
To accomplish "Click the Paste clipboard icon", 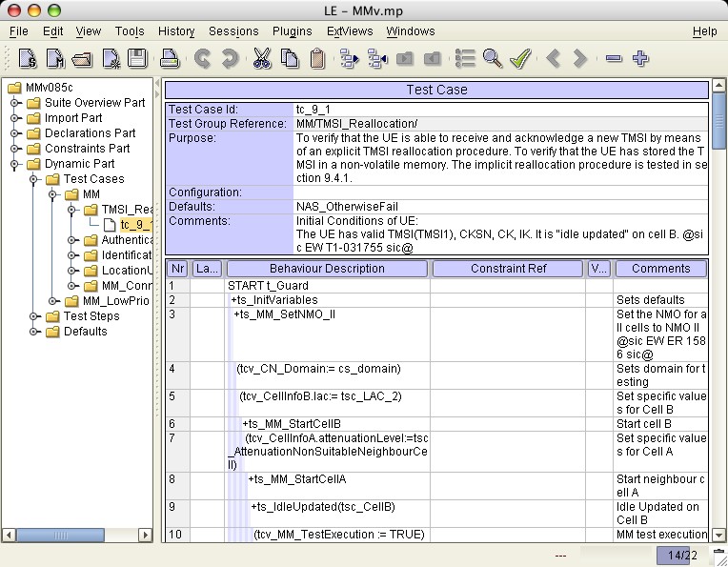I will click(317, 59).
